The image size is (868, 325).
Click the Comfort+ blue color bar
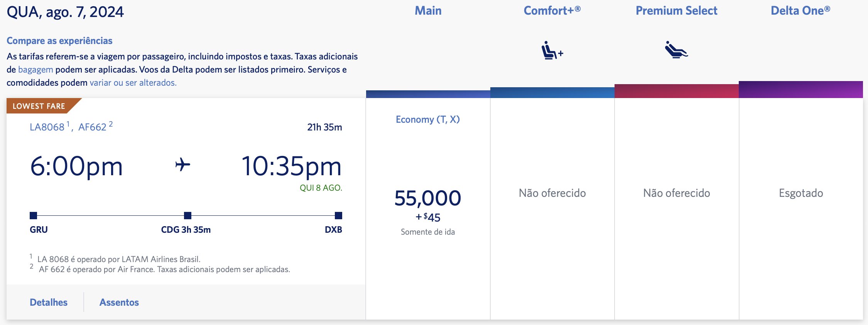tap(552, 93)
